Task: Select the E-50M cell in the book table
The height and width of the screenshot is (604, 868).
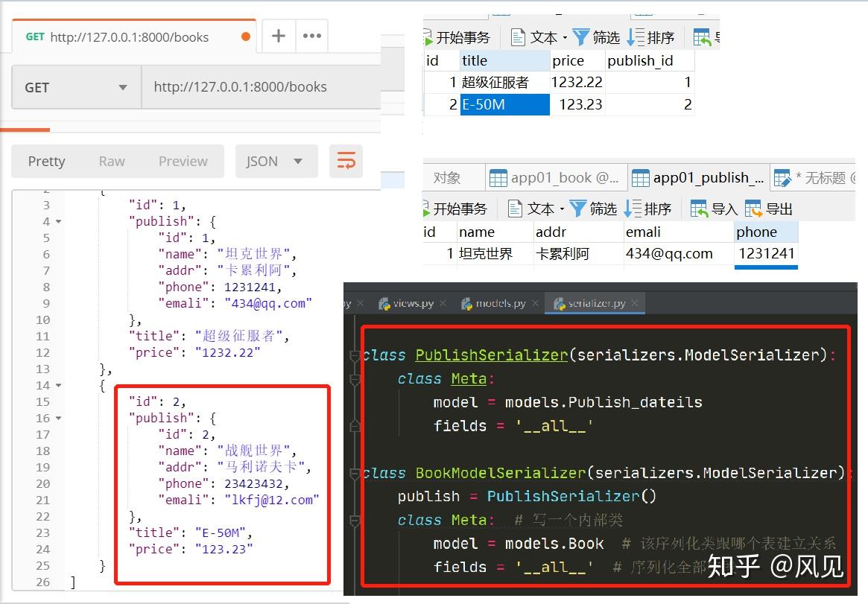Action: (x=504, y=104)
